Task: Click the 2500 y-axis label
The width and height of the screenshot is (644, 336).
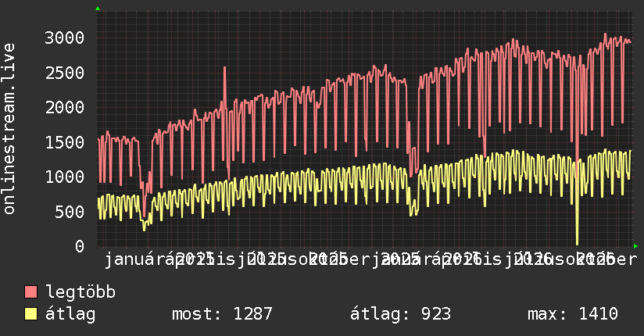Action: pos(65,73)
